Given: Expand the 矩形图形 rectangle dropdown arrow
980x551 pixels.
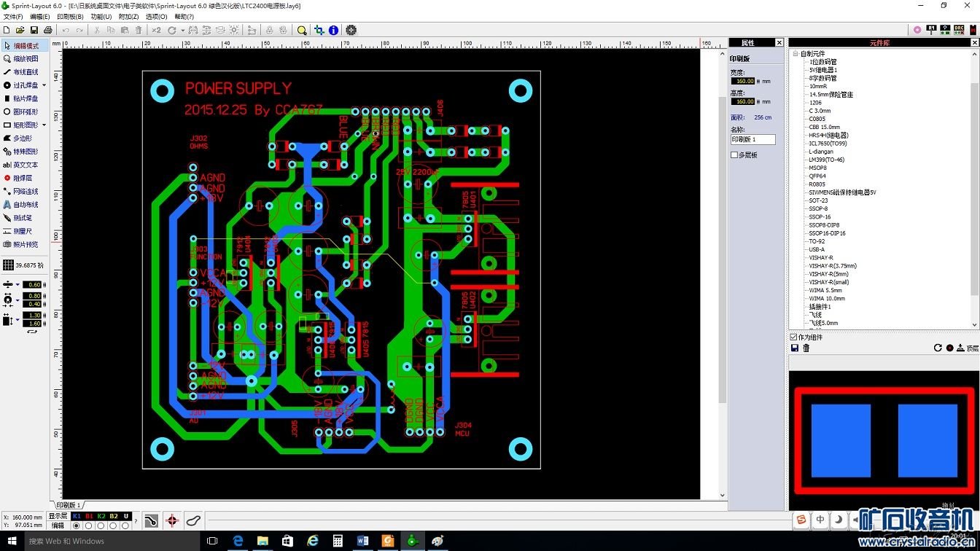Looking at the screenshot, I should [44, 125].
